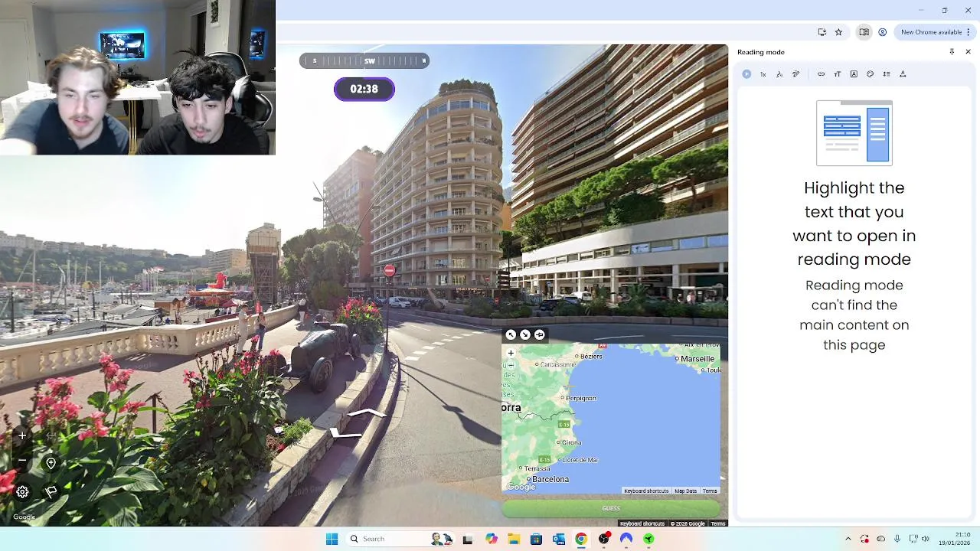Screen dimensions: 980x551
Task: Zoom in the street view with plus
Action: 22,435
